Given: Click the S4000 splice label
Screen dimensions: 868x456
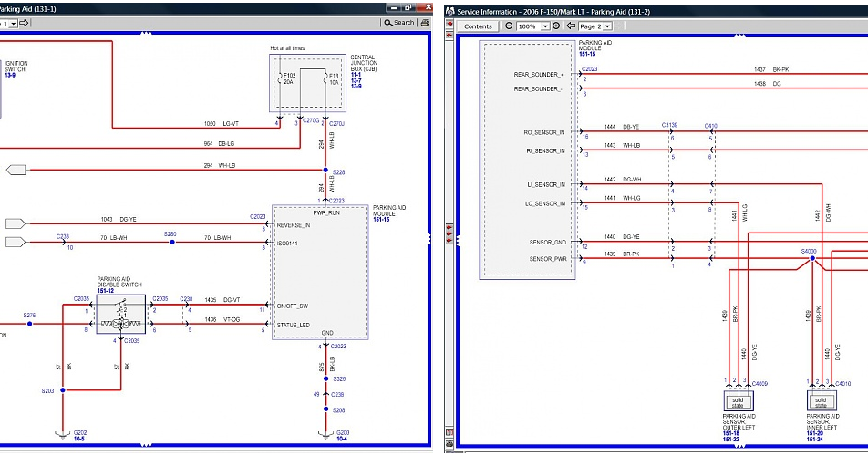Looking at the screenshot, I should (809, 252).
